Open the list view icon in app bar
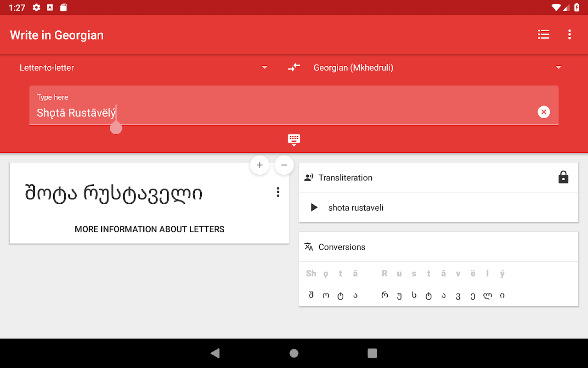This screenshot has width=588, height=368. pyautogui.click(x=544, y=34)
